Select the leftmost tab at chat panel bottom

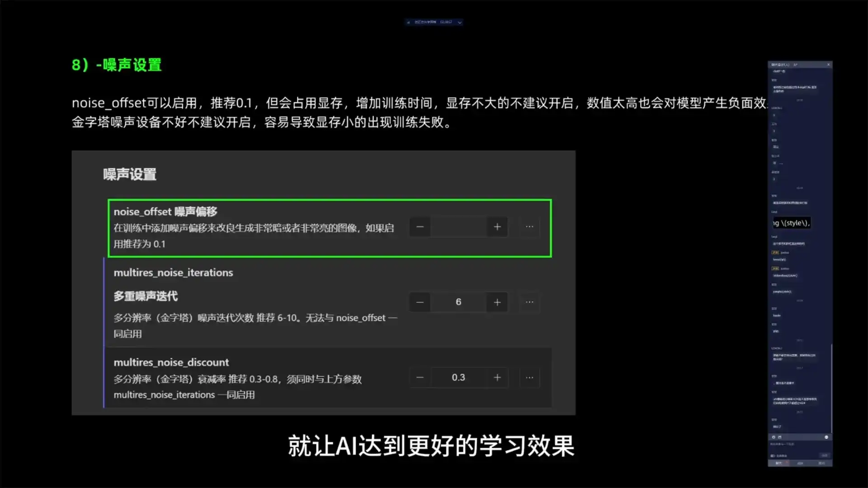[778, 463]
